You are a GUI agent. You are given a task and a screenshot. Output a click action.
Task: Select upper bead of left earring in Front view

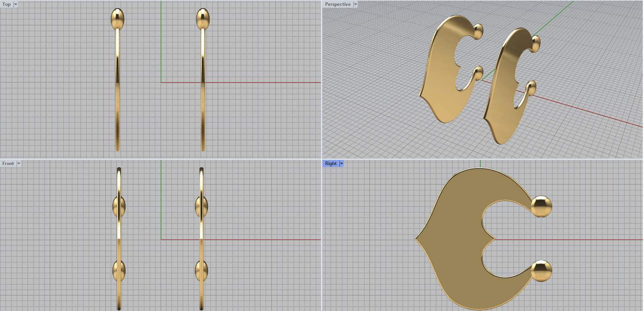click(119, 206)
